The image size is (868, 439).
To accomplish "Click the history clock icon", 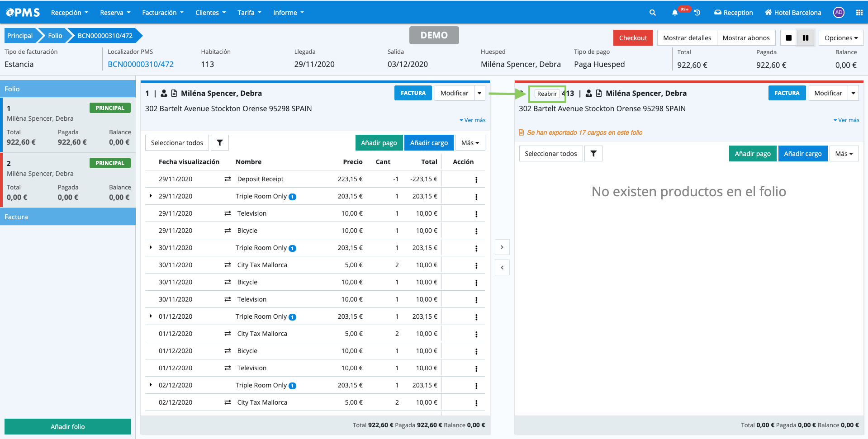I will tap(697, 13).
